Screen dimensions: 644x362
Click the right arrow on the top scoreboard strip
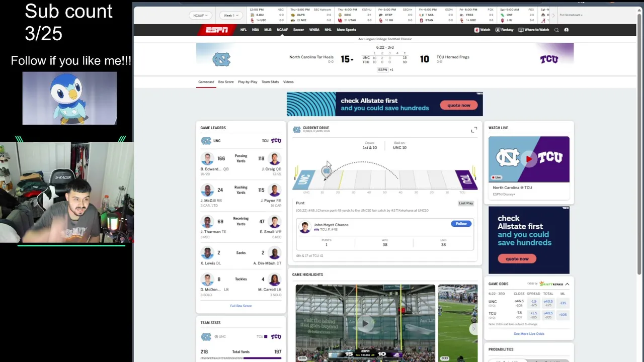[x=553, y=16]
